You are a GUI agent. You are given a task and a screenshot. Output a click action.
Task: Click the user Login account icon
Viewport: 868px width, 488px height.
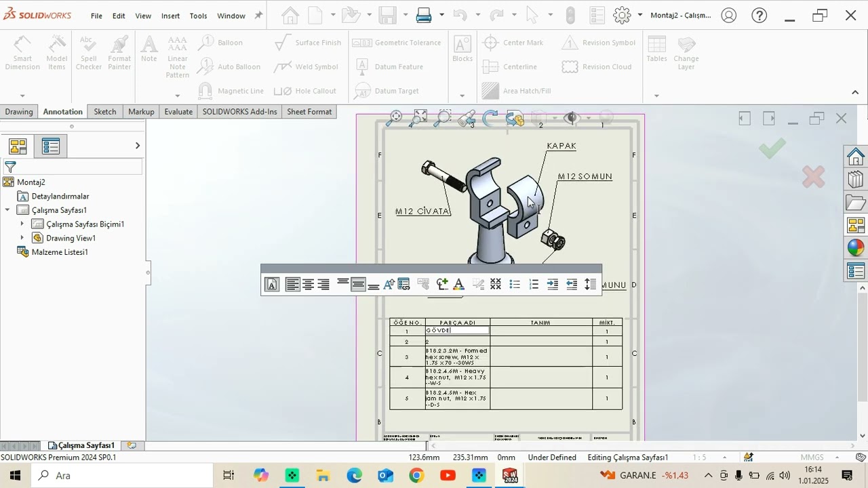(729, 15)
